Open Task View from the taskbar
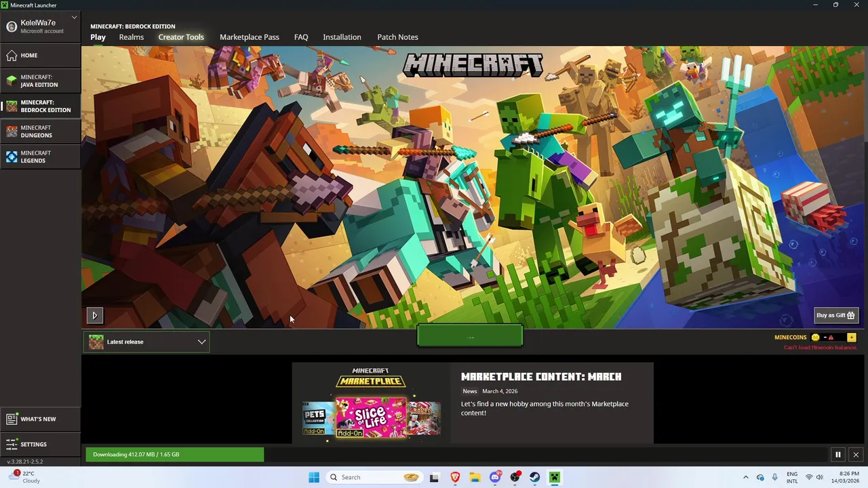 pos(435,477)
